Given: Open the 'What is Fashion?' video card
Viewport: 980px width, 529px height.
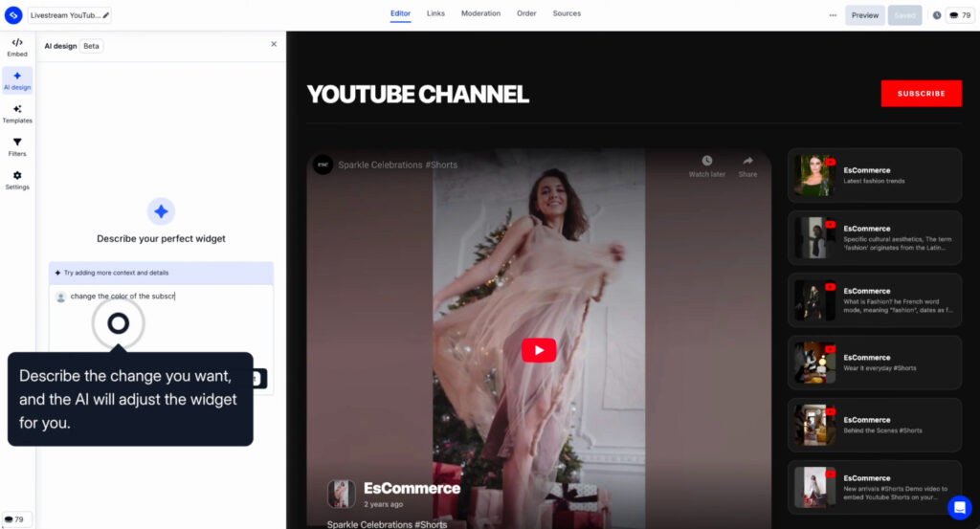Looking at the screenshot, I should (x=875, y=300).
